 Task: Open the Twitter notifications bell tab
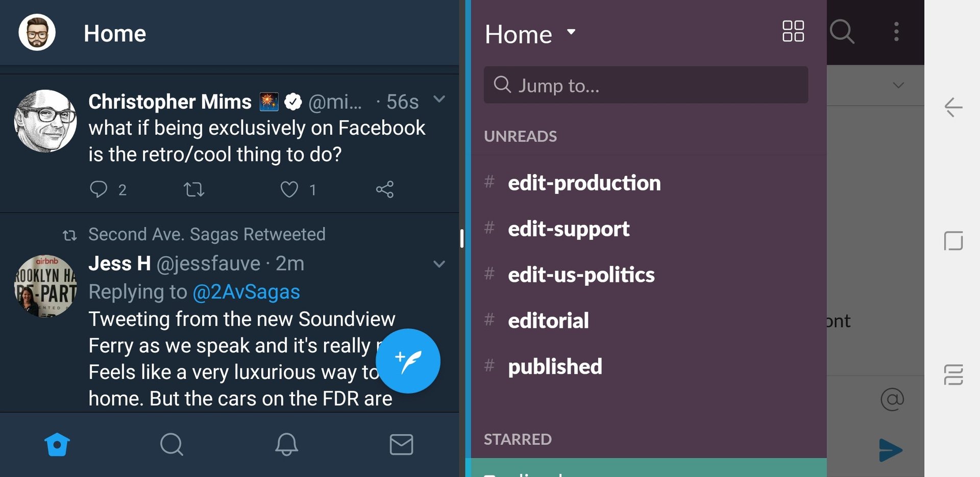287,444
